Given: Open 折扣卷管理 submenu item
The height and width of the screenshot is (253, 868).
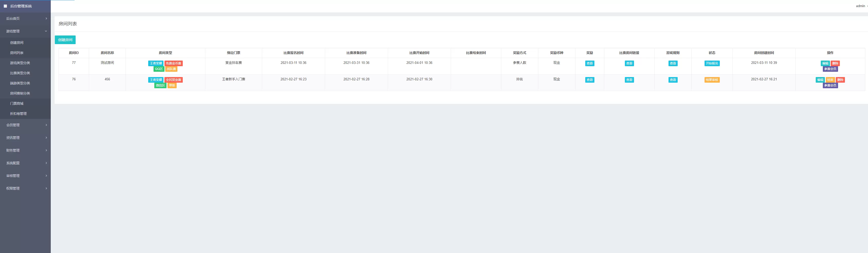Looking at the screenshot, I should click(18, 114).
